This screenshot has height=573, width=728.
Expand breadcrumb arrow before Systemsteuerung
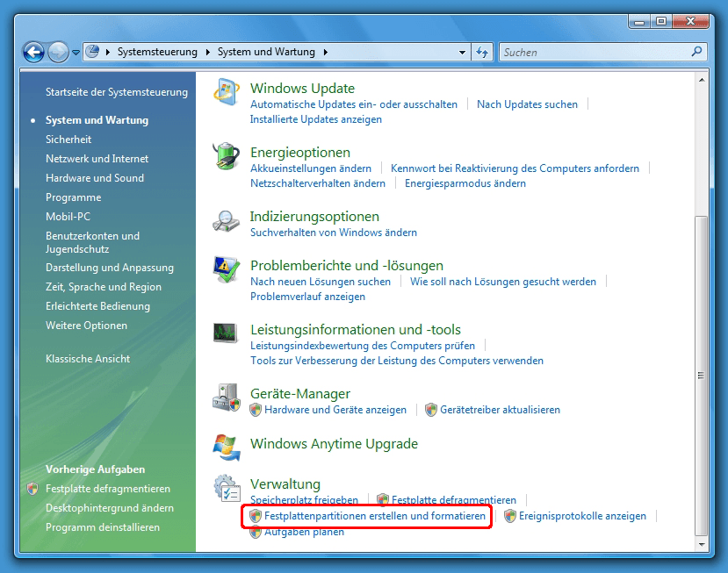coord(108,52)
